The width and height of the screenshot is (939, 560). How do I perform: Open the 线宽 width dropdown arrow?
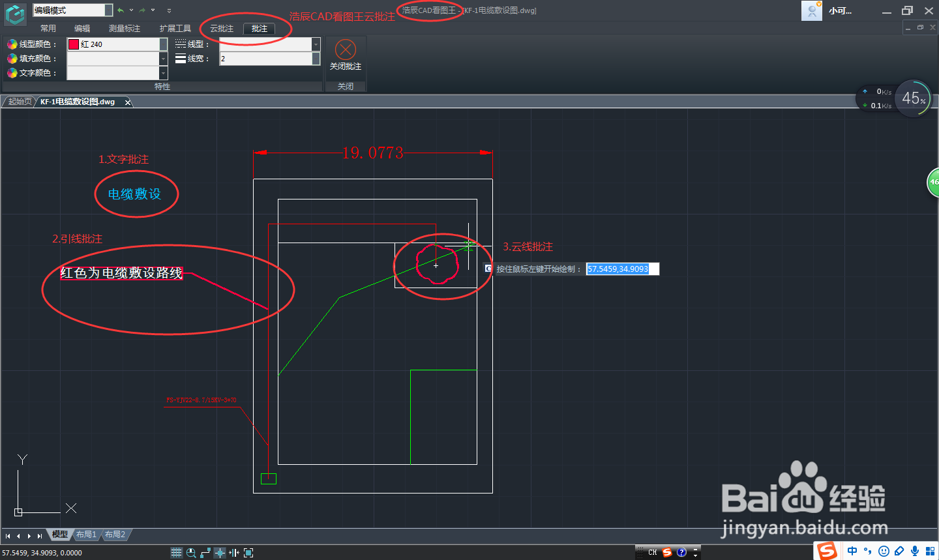point(316,59)
